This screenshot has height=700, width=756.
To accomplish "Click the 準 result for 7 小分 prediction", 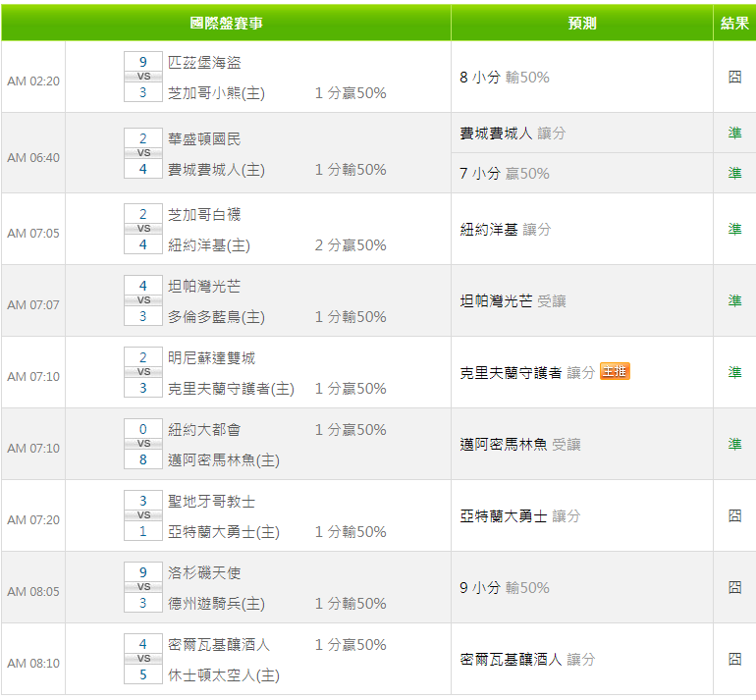I will click(x=734, y=173).
